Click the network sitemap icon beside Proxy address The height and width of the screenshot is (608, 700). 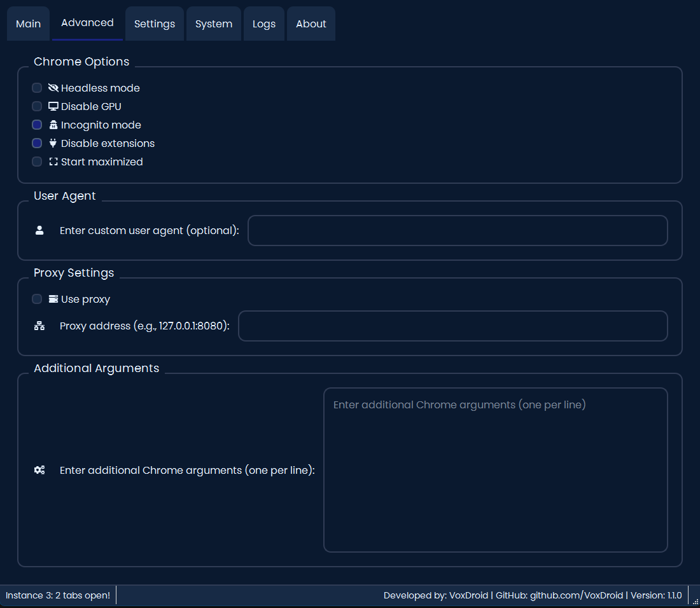click(39, 326)
